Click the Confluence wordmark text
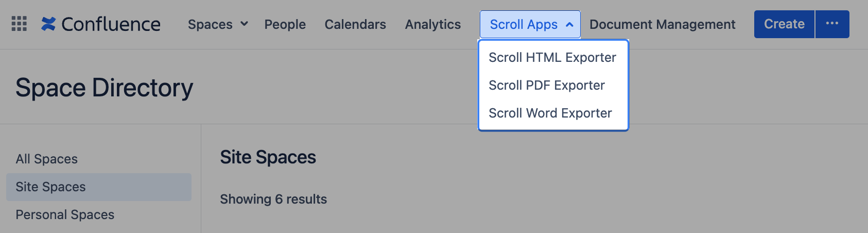 tap(111, 24)
